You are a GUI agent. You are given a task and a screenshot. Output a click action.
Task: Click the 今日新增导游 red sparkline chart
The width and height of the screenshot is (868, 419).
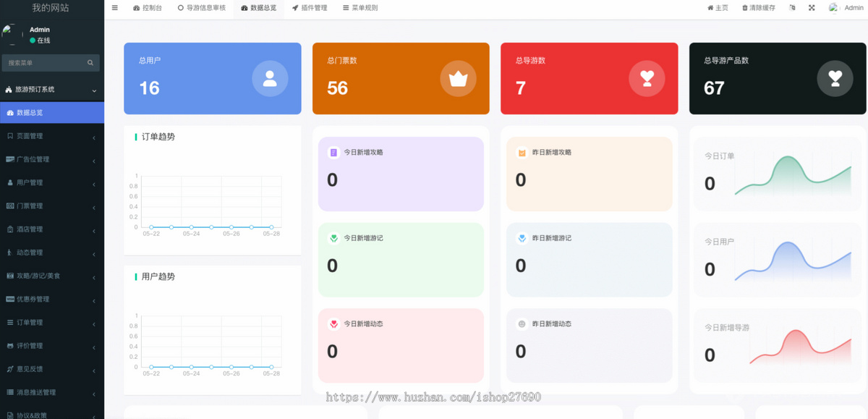click(x=800, y=347)
